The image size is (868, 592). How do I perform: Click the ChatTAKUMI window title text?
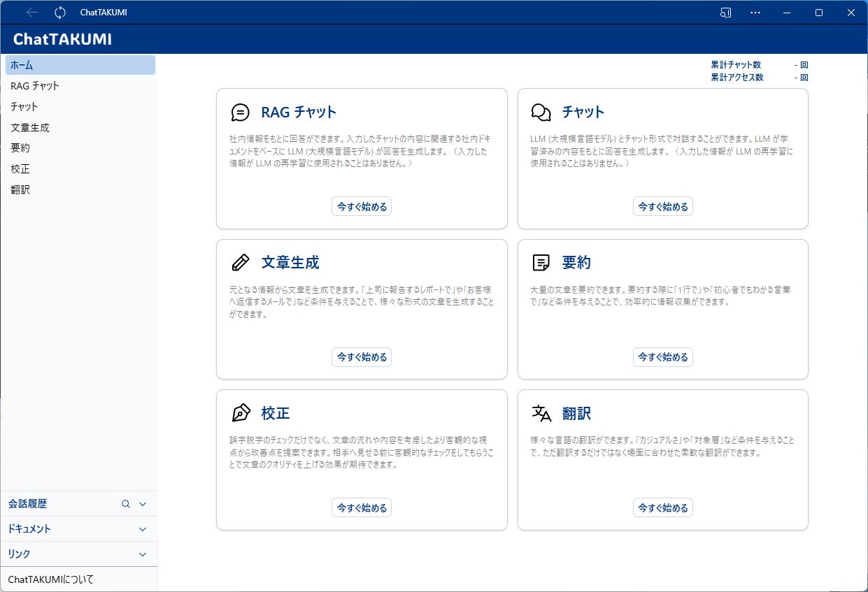(x=104, y=13)
